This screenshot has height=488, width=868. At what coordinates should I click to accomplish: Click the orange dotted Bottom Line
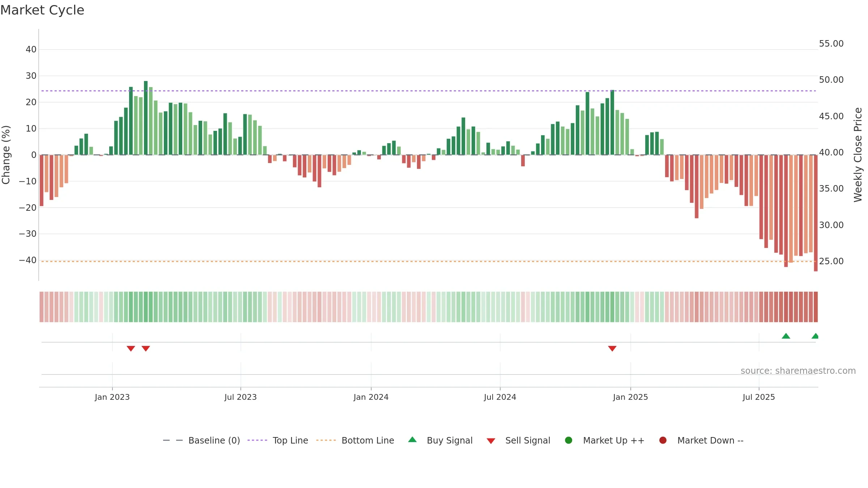click(429, 261)
